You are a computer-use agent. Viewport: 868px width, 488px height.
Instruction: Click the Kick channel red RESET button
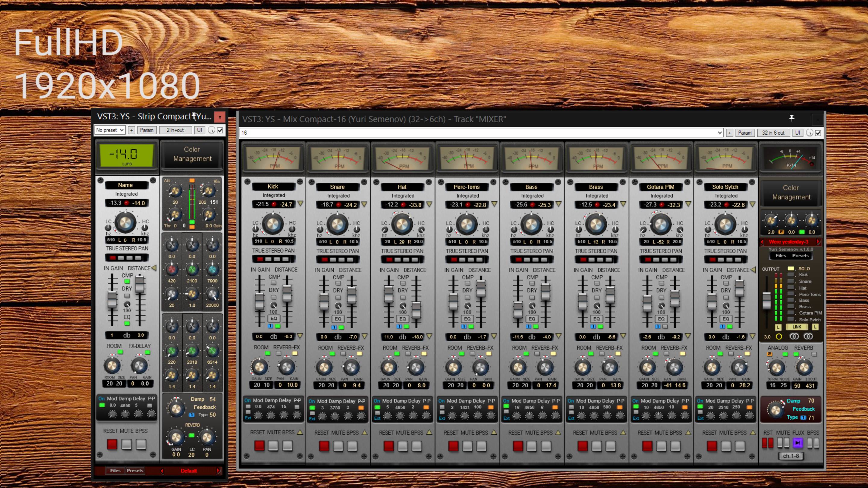259,446
